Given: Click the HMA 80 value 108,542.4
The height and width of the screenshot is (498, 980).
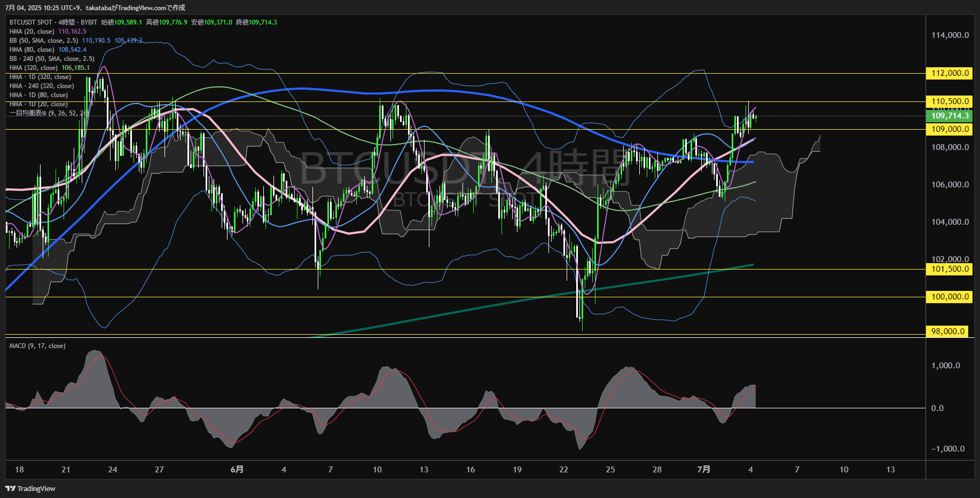Looking at the screenshot, I should 72,50.
